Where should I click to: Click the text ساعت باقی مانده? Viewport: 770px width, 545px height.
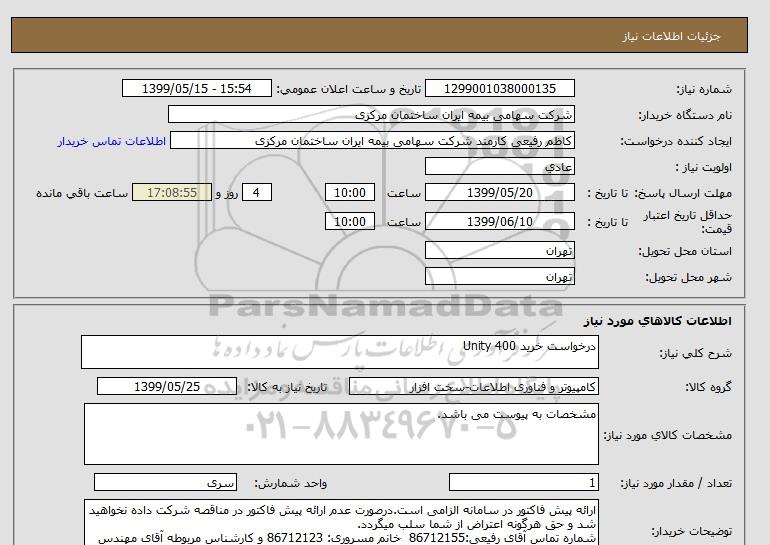click(82, 193)
